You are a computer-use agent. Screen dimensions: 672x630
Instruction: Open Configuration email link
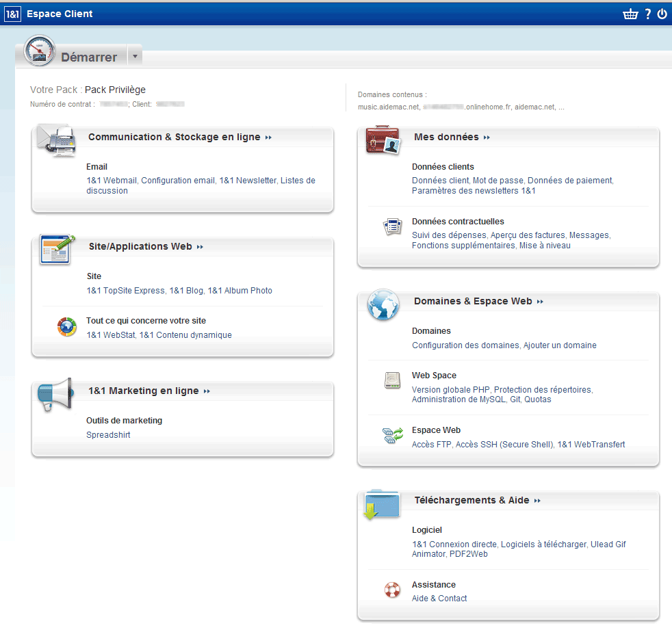178,181
